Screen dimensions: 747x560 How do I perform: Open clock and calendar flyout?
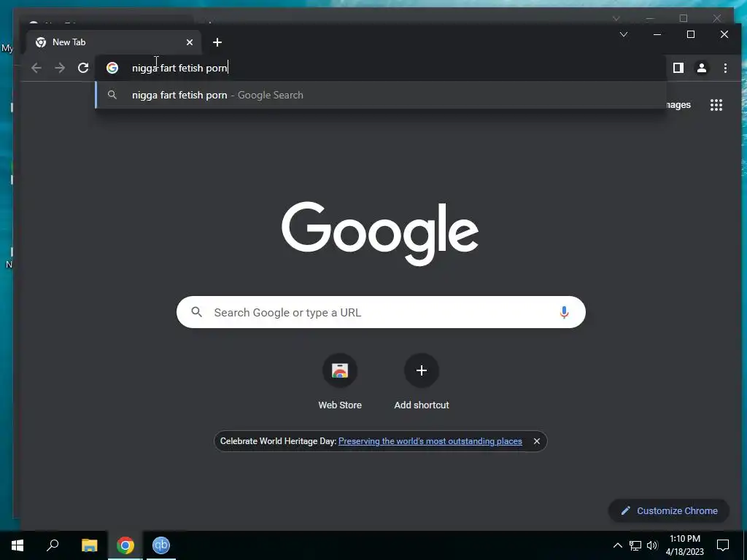pyautogui.click(x=684, y=545)
